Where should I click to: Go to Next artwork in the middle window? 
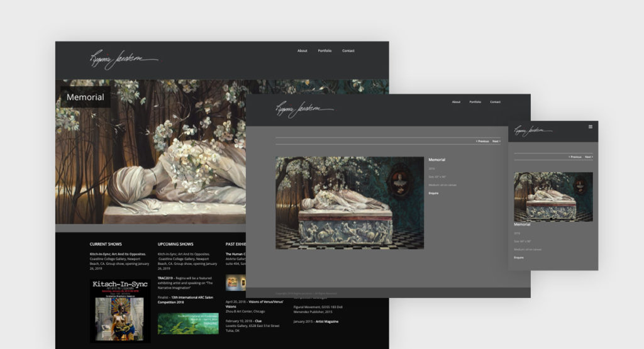point(496,141)
